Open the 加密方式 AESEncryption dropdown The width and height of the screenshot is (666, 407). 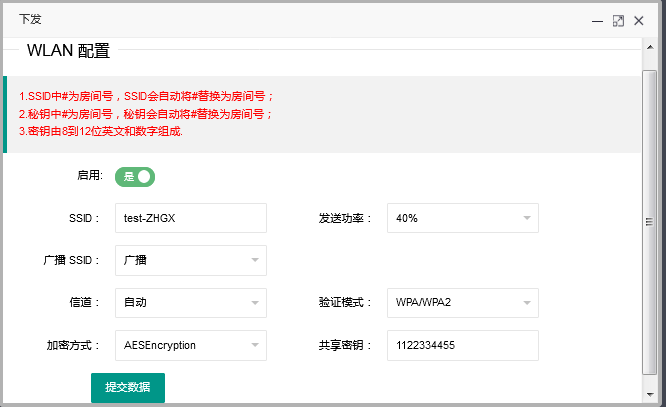click(191, 345)
